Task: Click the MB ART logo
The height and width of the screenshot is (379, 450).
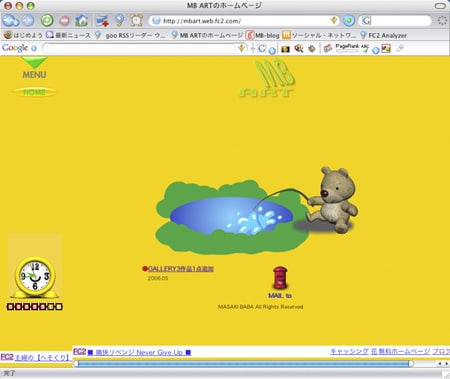Action: pos(267,79)
